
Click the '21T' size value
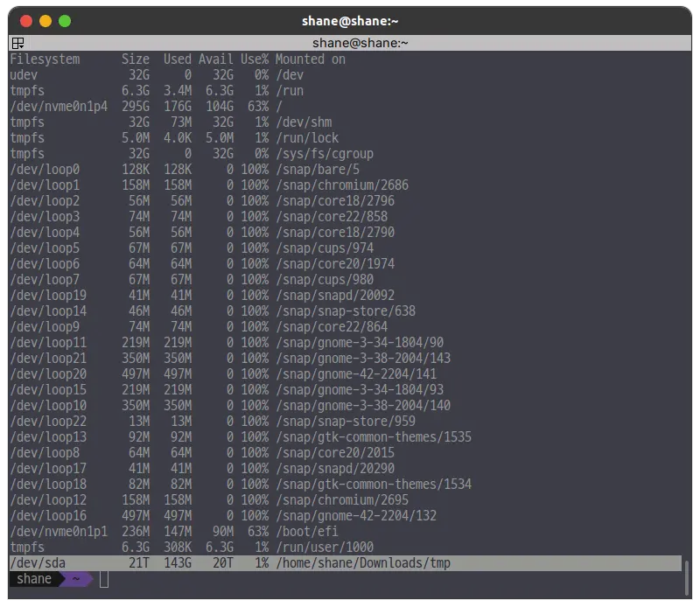[139, 562]
